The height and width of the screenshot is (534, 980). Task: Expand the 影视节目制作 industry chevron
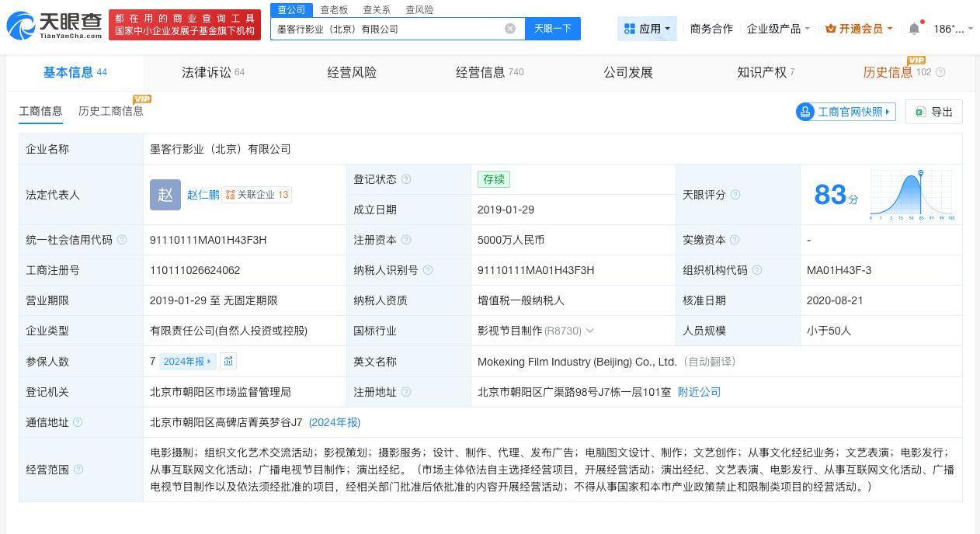[589, 331]
